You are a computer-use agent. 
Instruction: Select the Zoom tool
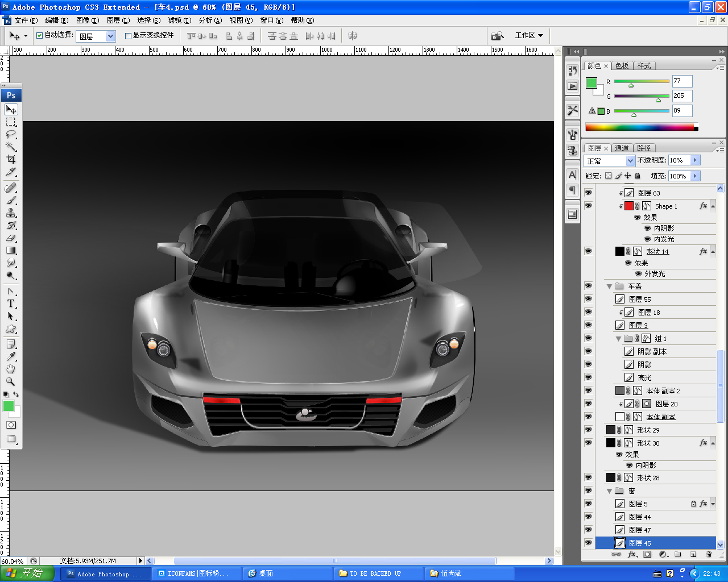(11, 382)
